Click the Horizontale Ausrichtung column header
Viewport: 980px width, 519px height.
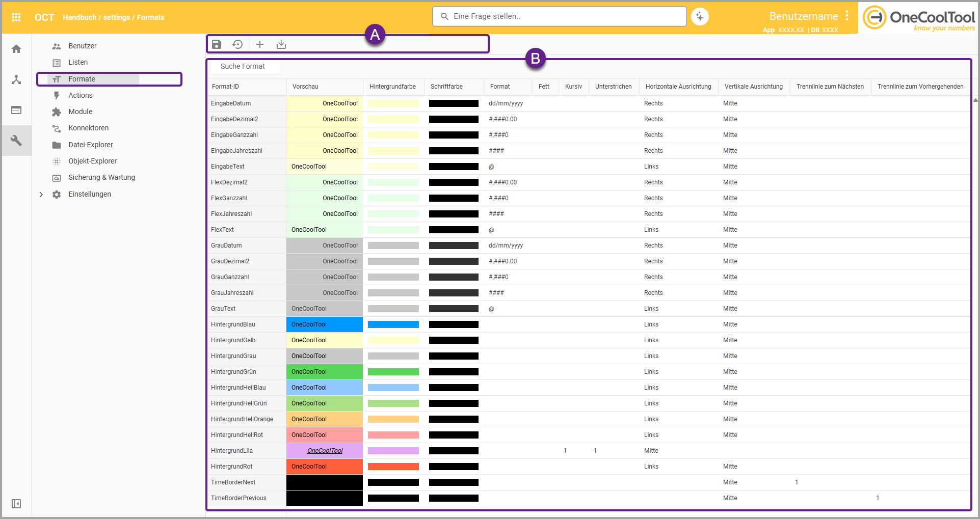click(678, 87)
